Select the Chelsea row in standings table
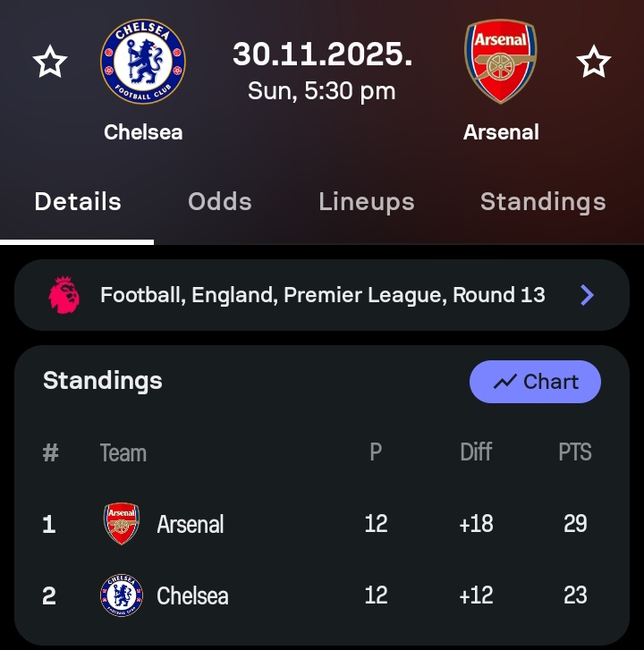This screenshot has width=644, height=650. (322, 595)
